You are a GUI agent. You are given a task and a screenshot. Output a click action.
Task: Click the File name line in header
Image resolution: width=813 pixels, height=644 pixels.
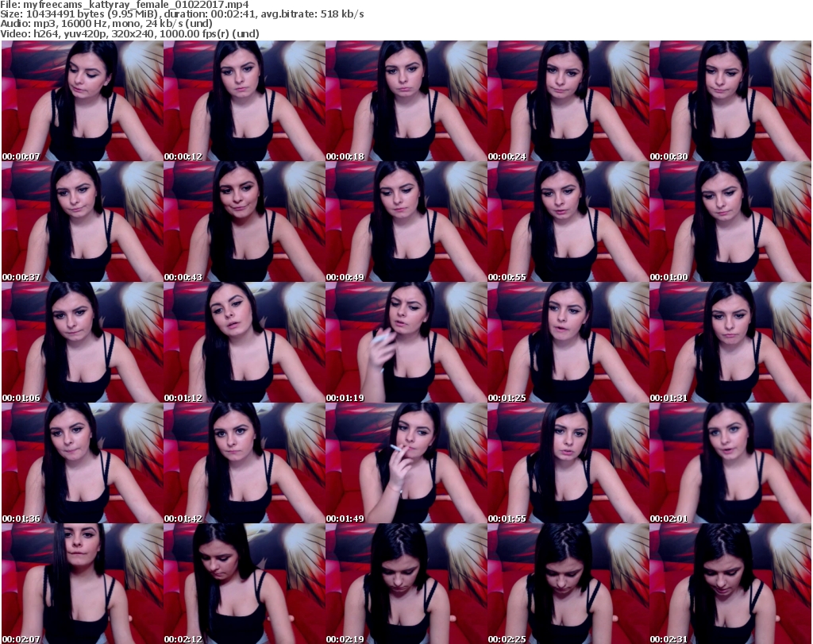click(x=125, y=5)
